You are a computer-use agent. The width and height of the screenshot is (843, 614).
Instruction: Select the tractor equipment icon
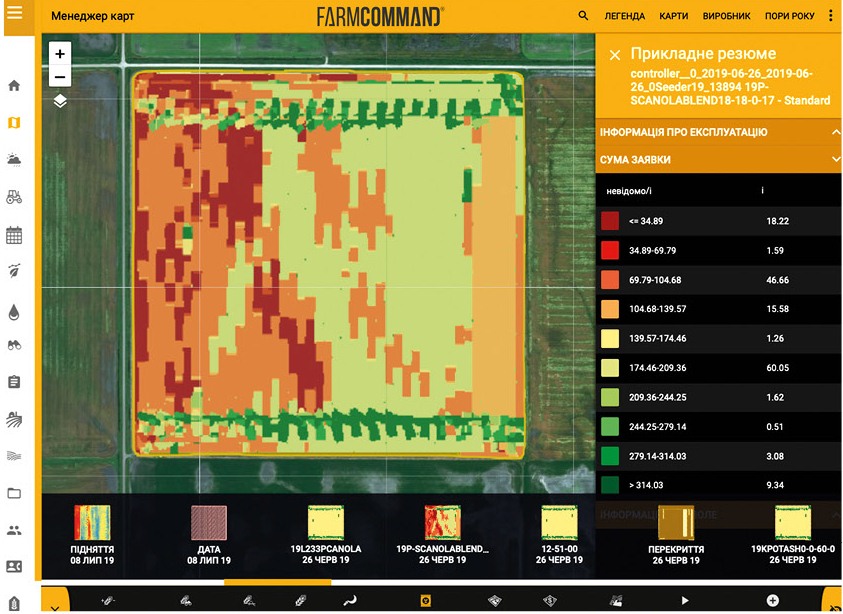pyautogui.click(x=14, y=197)
